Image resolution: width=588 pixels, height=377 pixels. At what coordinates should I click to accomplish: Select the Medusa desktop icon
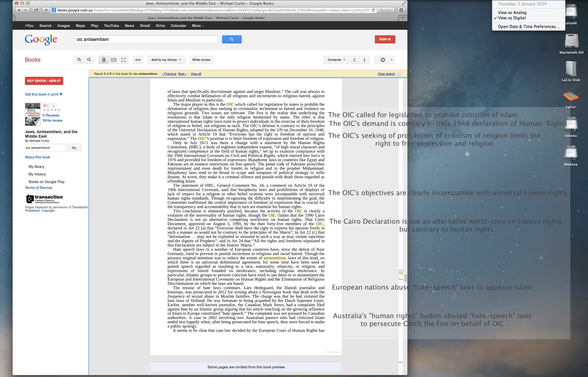point(571,156)
